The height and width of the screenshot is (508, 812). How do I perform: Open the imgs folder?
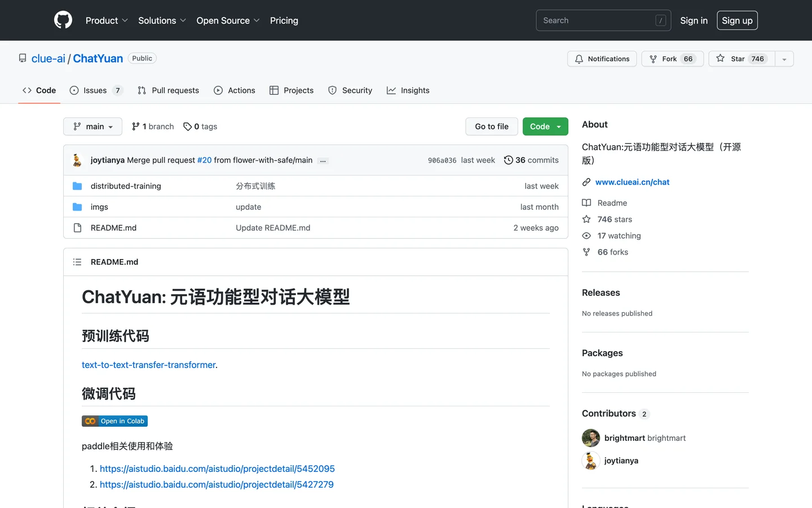(99, 207)
